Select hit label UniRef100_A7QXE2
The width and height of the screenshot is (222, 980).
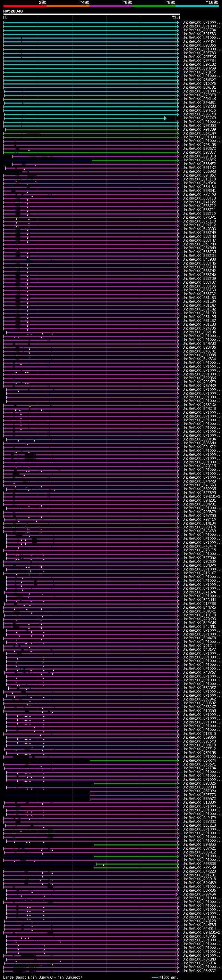tap(199, 72)
